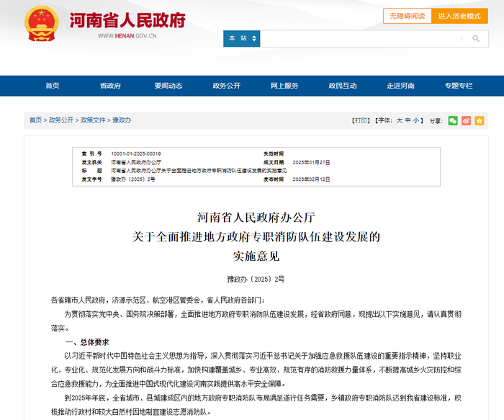Click the title line 实施意见
This screenshot has width=504, height=420.
click(x=256, y=256)
